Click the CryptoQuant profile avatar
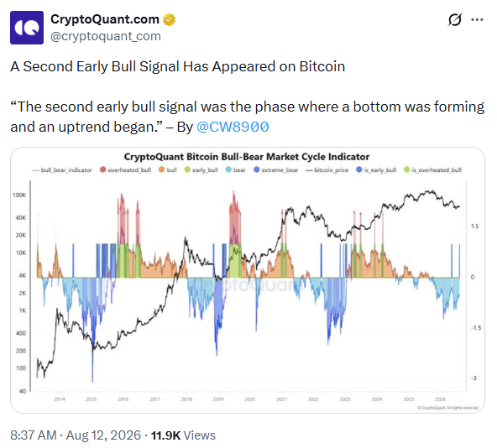The width and height of the screenshot is (497, 448). [x=27, y=28]
